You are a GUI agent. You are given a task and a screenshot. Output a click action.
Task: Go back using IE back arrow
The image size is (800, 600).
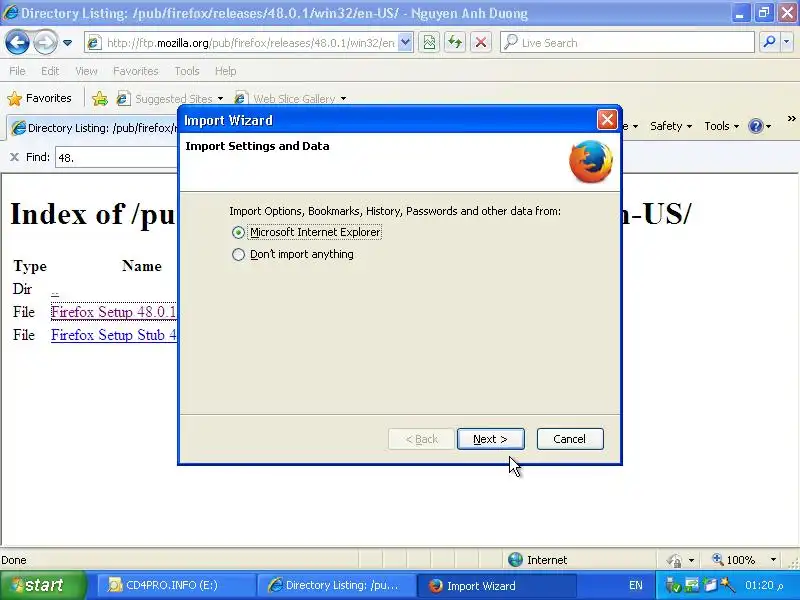[x=17, y=42]
